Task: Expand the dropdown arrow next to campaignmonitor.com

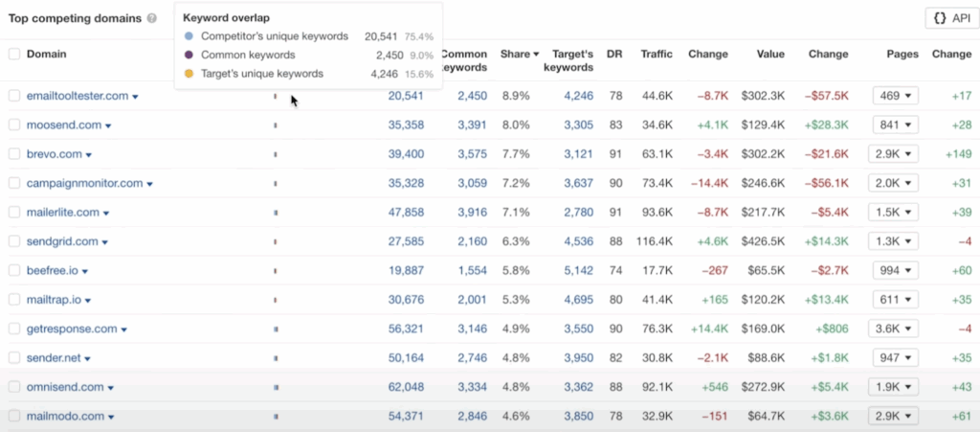Action: [150, 184]
